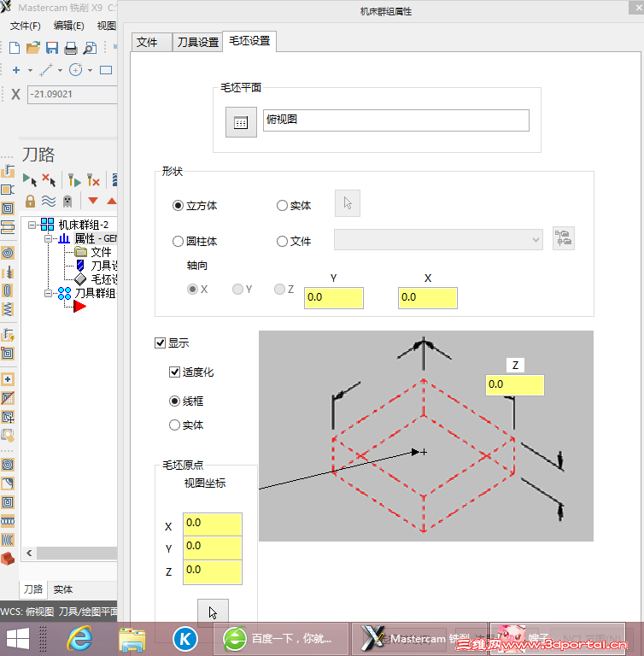Viewport: 644px width, 656px height.
Task: Click the stock plane selection icon
Action: 241,122
